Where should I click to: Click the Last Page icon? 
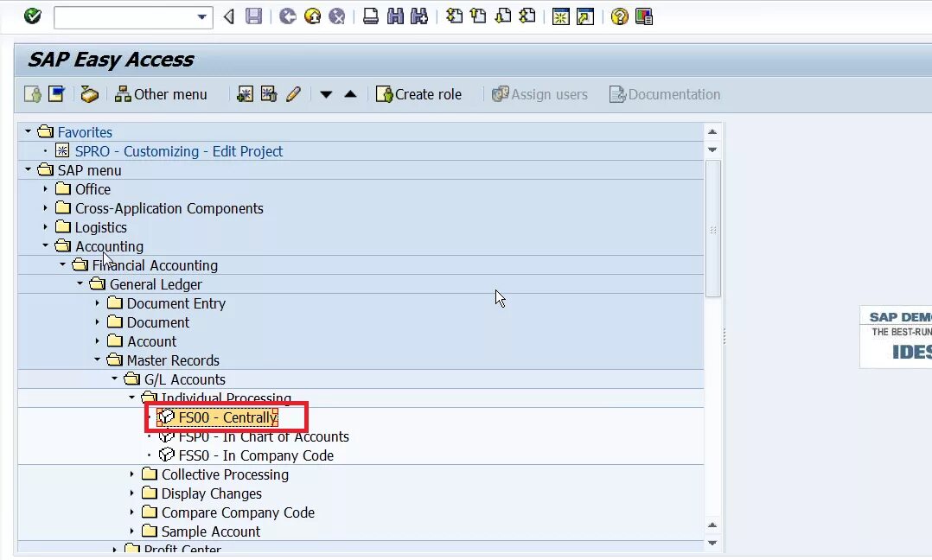tap(527, 16)
